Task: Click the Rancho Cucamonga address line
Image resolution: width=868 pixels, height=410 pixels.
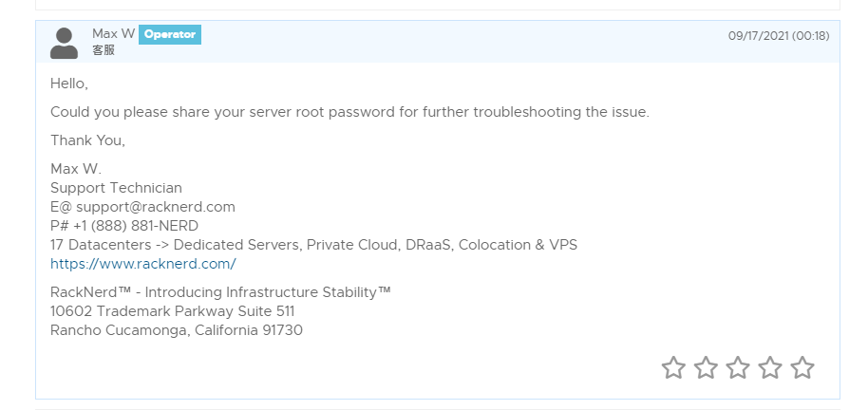Action: click(x=177, y=330)
